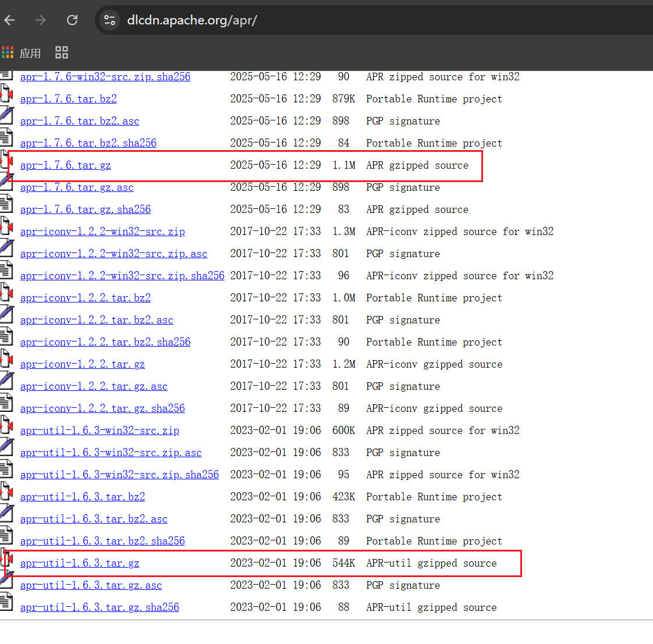The image size is (653, 644).
Task: Click file icon beside apr-1.7.6.tar.bz2
Action: pyautogui.click(x=6, y=93)
